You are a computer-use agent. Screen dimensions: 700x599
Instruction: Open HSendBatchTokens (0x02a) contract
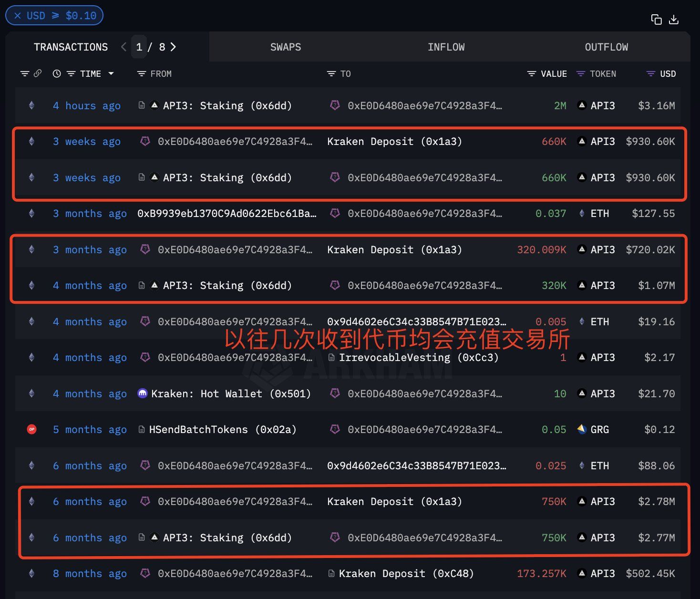[222, 430]
